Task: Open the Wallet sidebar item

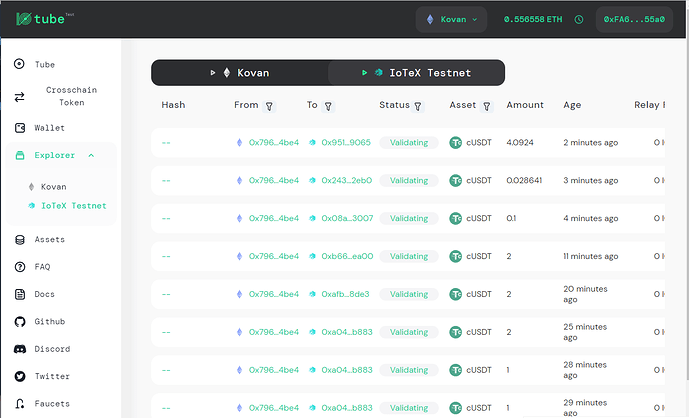Action: [x=49, y=128]
